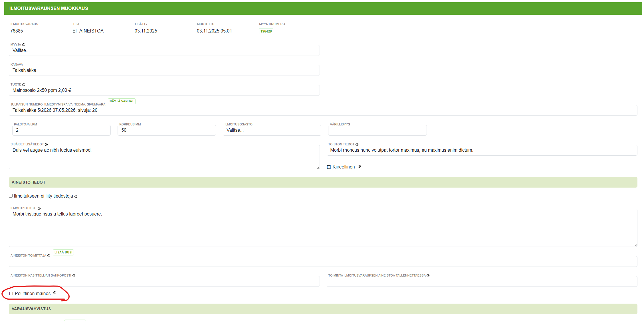644x321 pixels.
Task: Click the help icon beside Tuote label
Action: point(24,85)
